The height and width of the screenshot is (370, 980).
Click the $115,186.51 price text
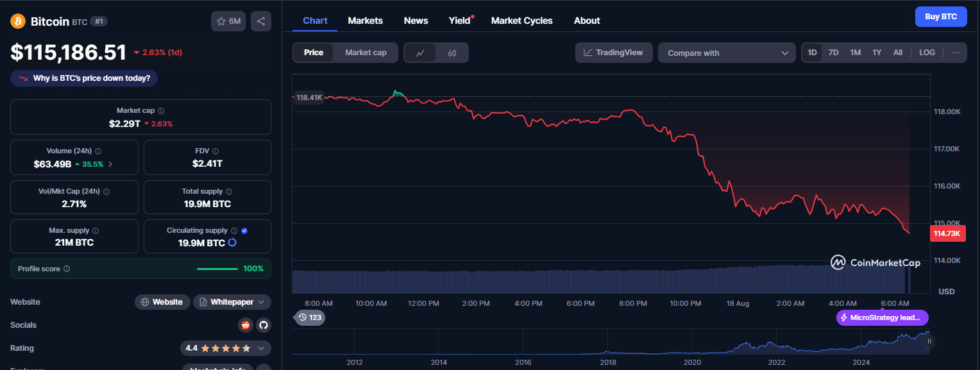(x=69, y=52)
